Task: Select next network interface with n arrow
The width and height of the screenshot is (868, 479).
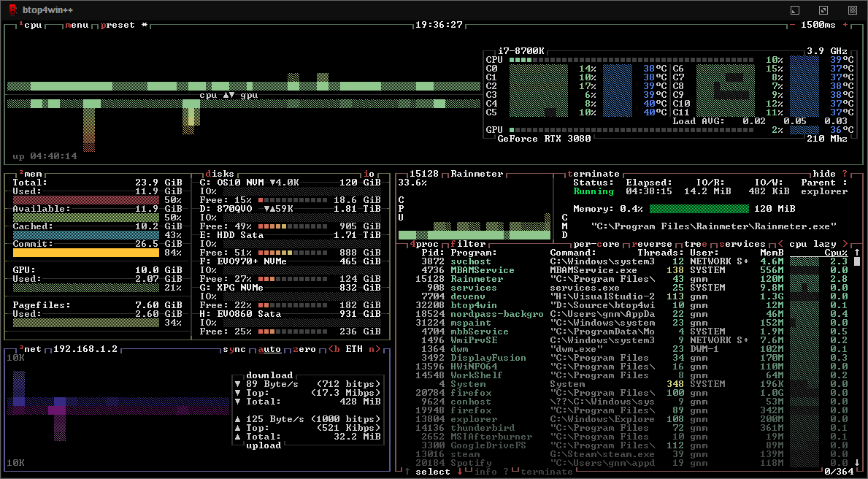Action: [375, 350]
